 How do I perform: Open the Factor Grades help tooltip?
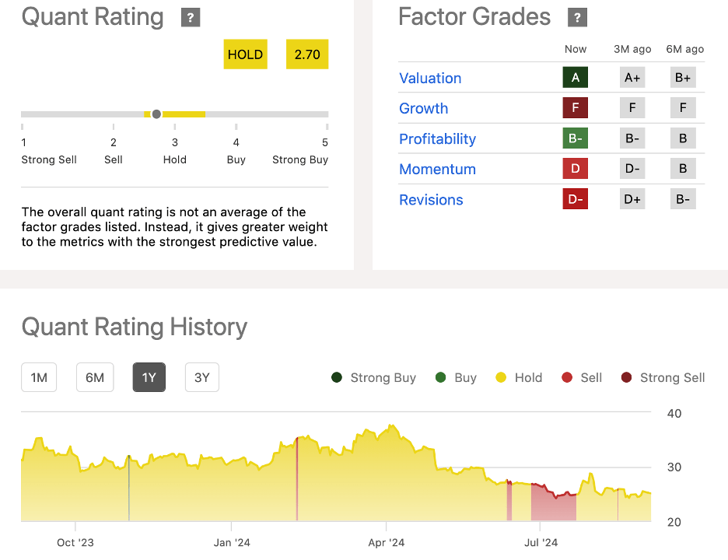576,16
